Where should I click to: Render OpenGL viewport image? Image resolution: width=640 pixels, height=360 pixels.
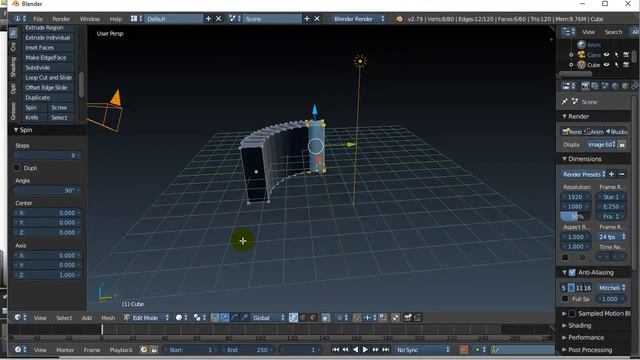click(407, 317)
